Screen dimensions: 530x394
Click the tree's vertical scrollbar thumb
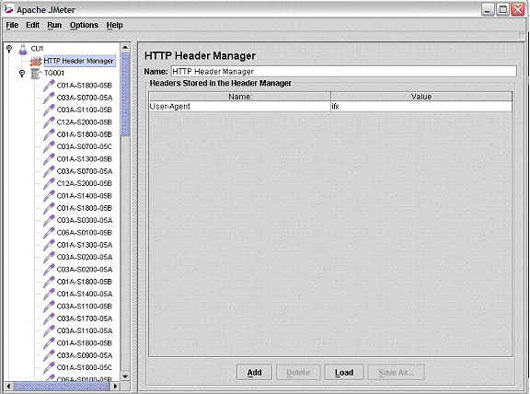(125, 94)
